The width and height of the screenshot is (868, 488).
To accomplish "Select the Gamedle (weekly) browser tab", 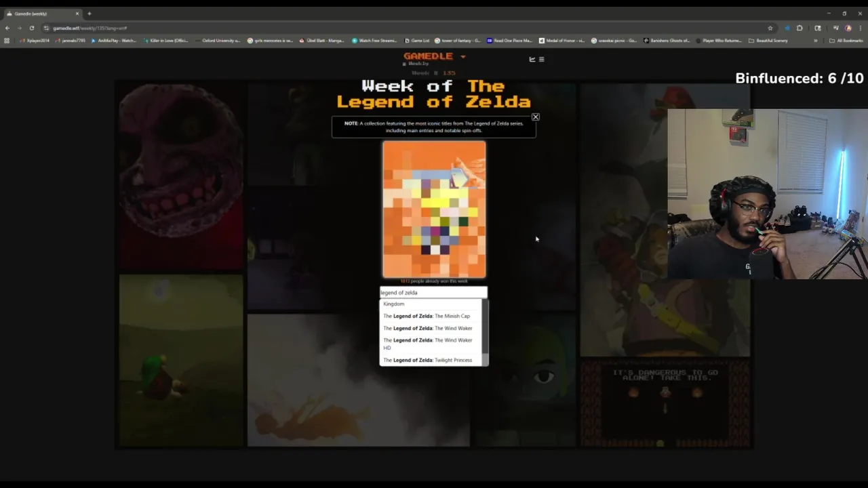I will click(42, 14).
